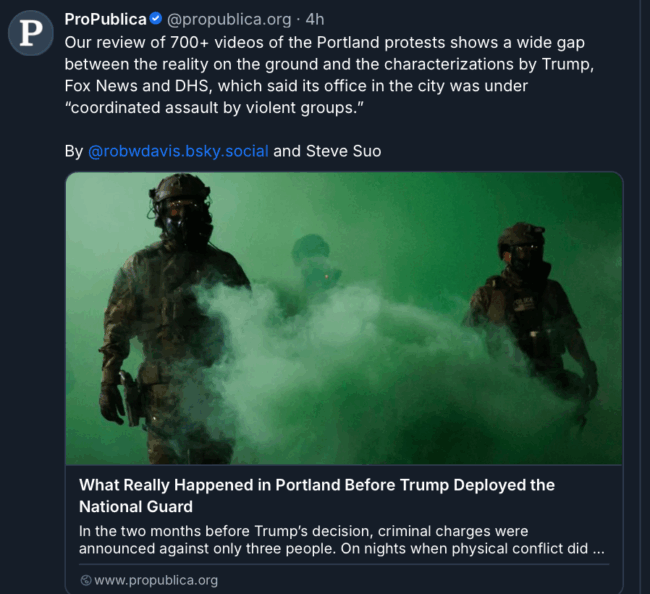
Task: Click the truncation ellipsis ending the description
Action: 598,550
